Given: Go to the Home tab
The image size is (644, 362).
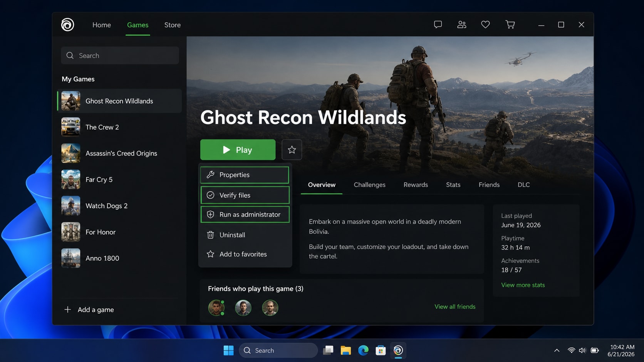Looking at the screenshot, I should [102, 25].
